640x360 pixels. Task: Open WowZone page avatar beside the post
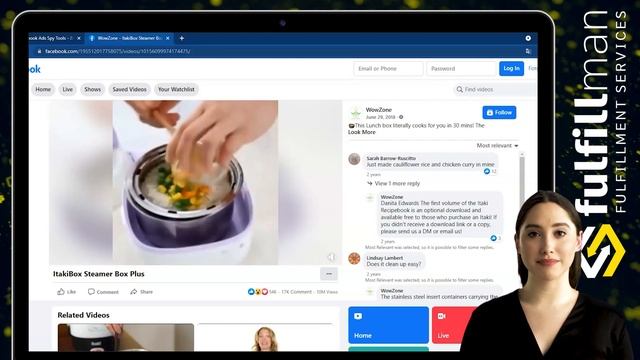click(356, 113)
